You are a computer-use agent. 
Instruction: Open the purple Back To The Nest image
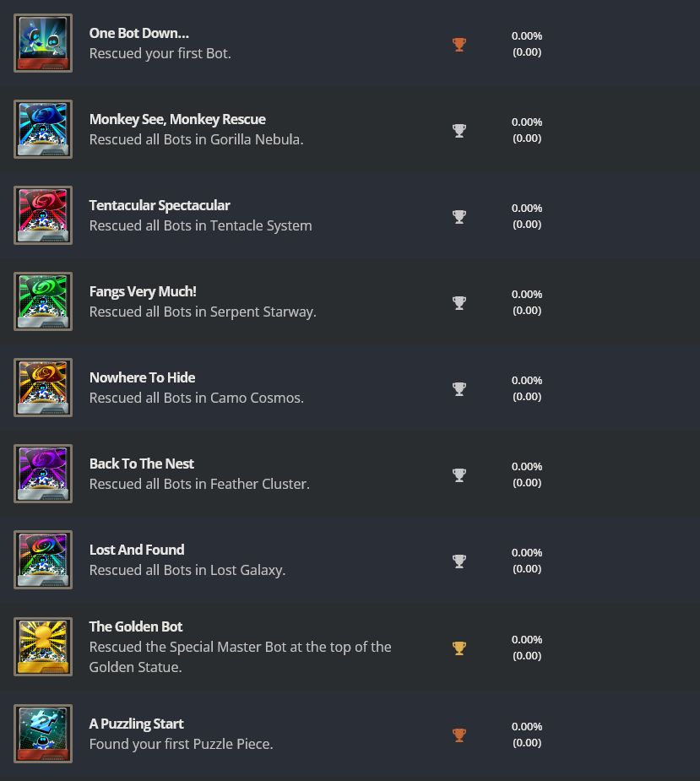pyautogui.click(x=43, y=474)
